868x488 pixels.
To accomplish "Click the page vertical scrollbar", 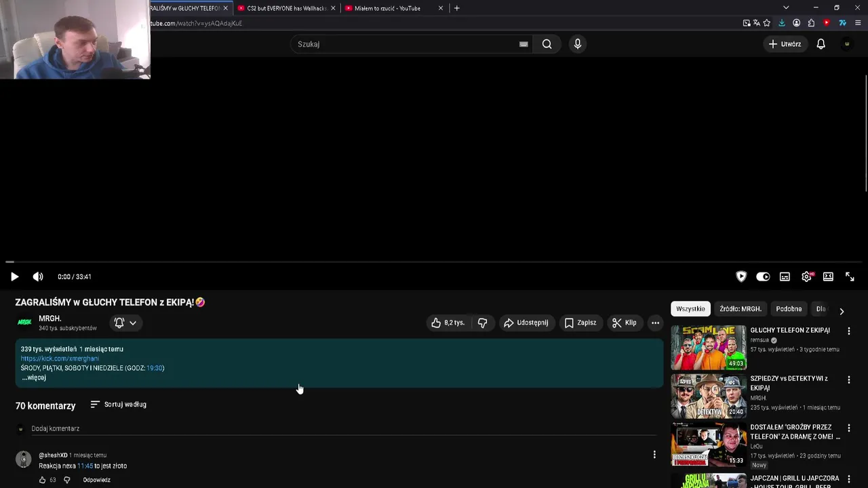I will (x=865, y=134).
